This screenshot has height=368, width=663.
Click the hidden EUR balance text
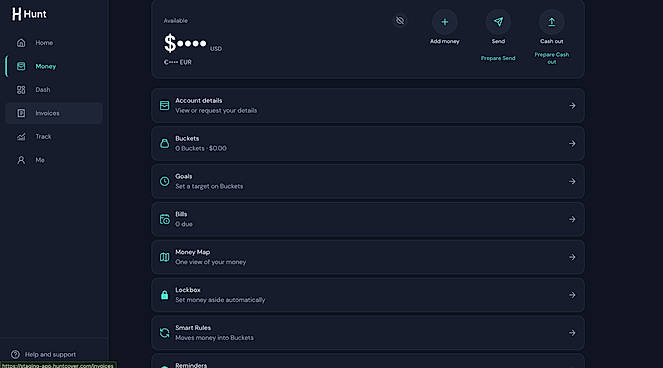click(178, 62)
